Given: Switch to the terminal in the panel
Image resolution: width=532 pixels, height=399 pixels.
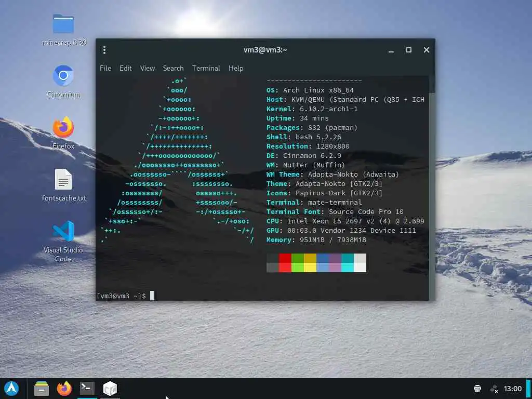Looking at the screenshot, I should tap(87, 388).
